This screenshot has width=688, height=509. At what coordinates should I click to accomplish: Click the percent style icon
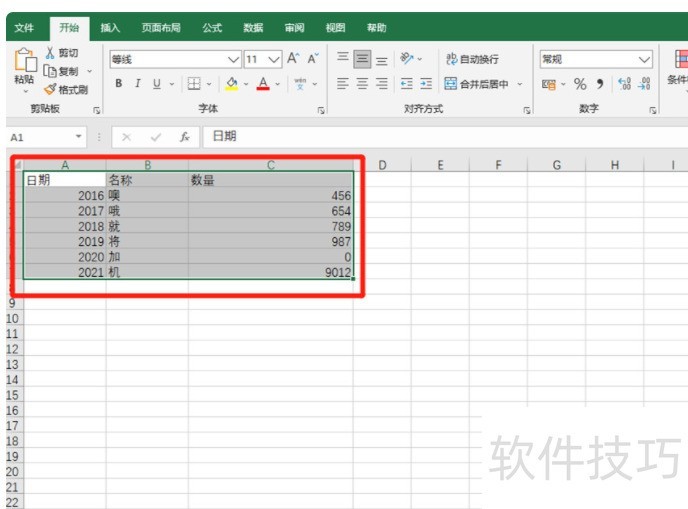pos(579,84)
